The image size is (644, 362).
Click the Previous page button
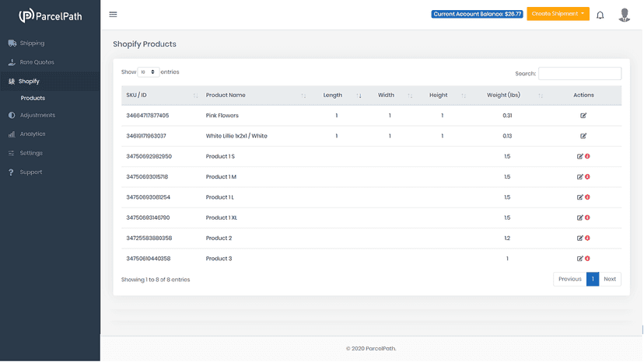(569, 279)
